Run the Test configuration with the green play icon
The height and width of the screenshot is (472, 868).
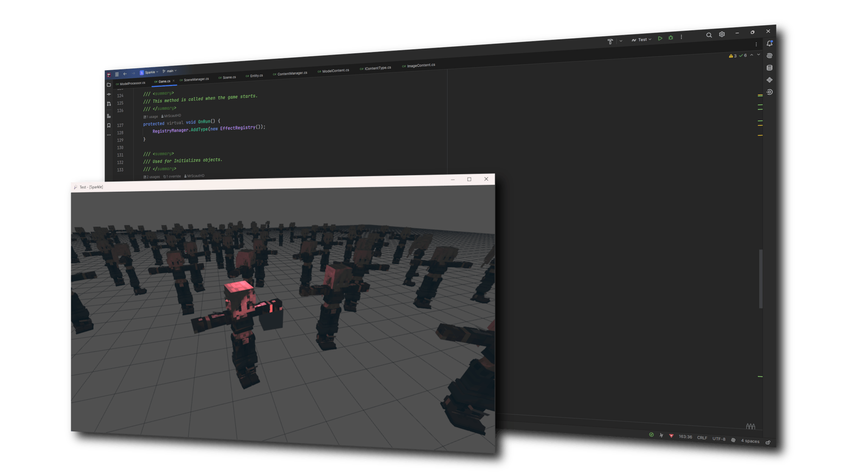[660, 38]
